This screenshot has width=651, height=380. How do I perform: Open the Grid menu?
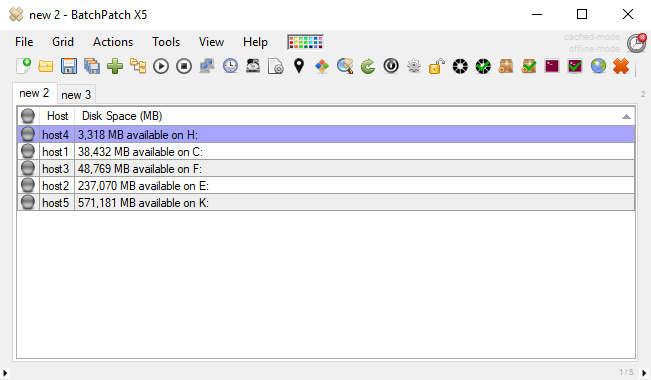click(63, 42)
